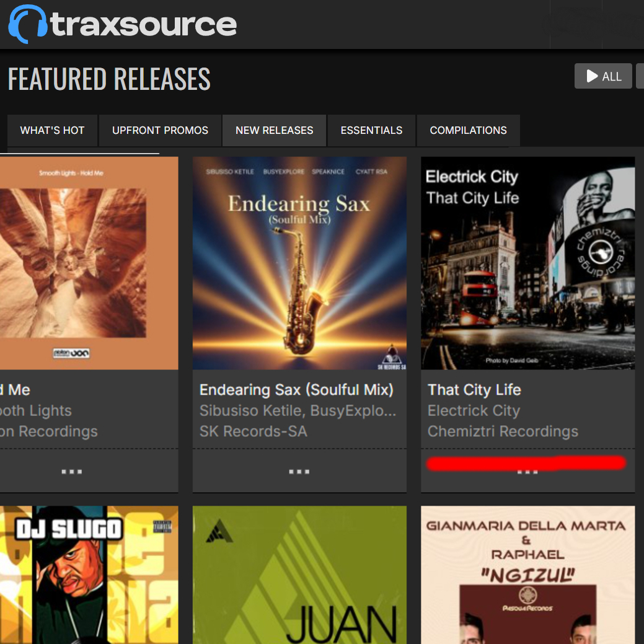
Task: Expand options dots under Endearing Sax release
Action: [299, 472]
